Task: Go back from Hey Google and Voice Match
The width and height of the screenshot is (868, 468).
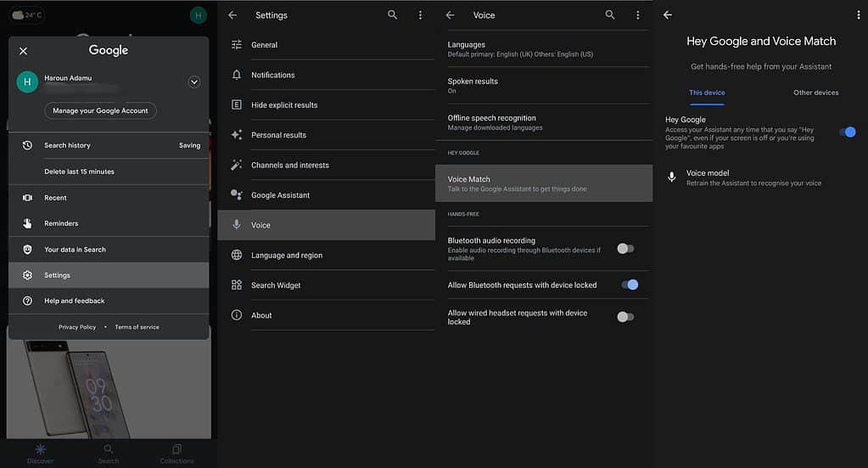Action: 668,15
